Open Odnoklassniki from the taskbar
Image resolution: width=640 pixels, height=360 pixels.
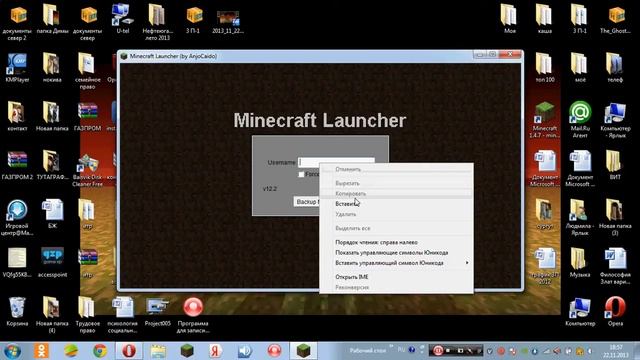pyautogui.click(x=41, y=351)
